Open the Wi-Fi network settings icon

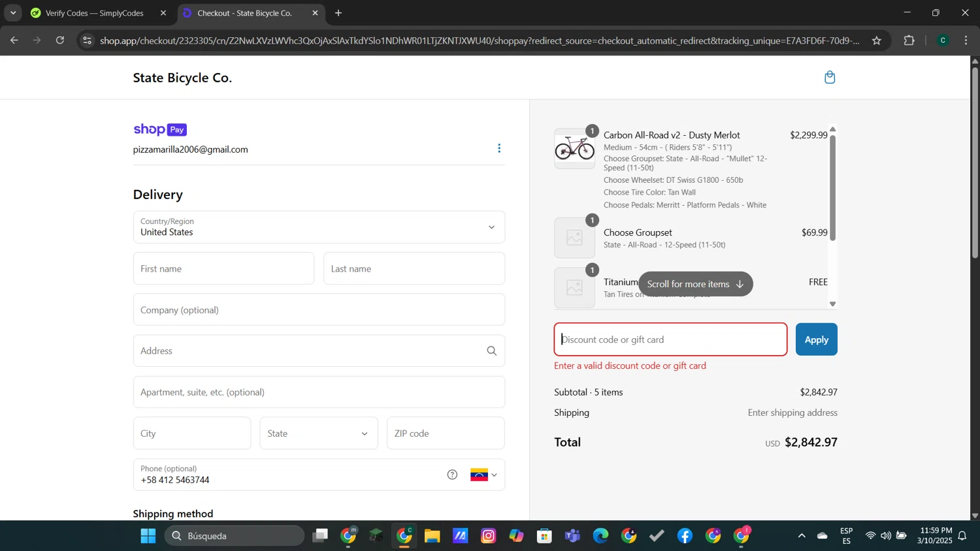coord(870,536)
